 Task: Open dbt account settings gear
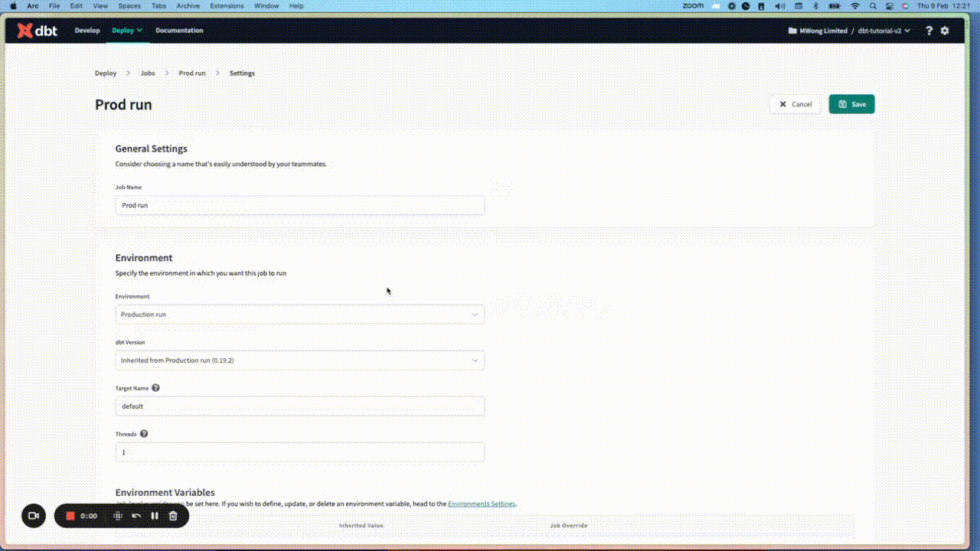(x=945, y=31)
